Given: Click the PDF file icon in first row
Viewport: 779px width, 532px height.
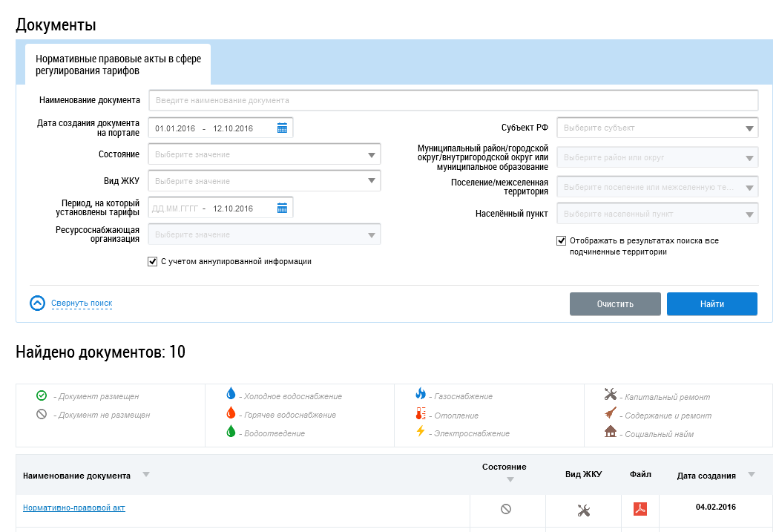Looking at the screenshot, I should pyautogui.click(x=640, y=509).
